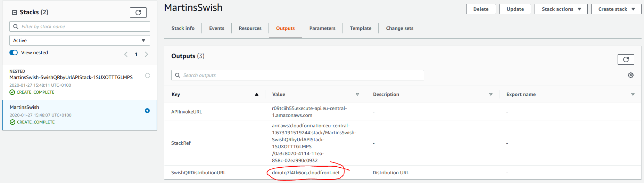Switch to the Change sets tab
The width and height of the screenshot is (644, 183).
(x=400, y=28)
